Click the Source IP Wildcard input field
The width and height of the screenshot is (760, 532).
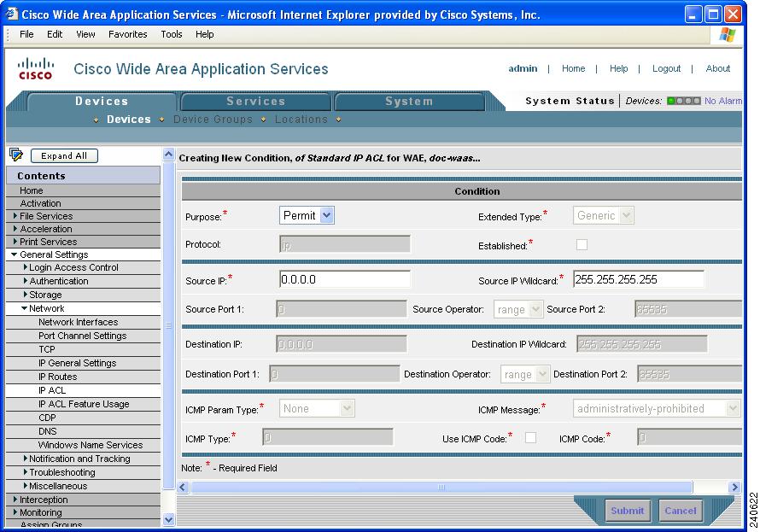pos(639,279)
